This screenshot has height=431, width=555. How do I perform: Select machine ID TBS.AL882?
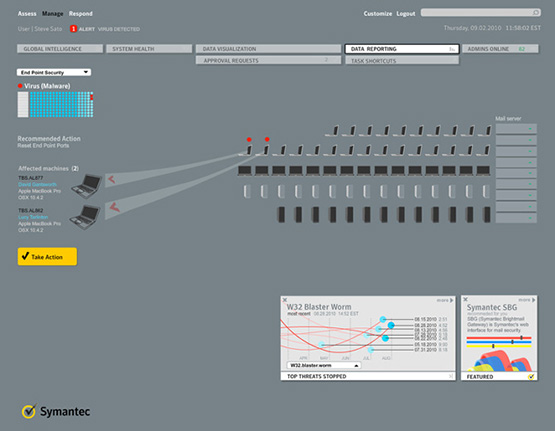pyautogui.click(x=30, y=211)
